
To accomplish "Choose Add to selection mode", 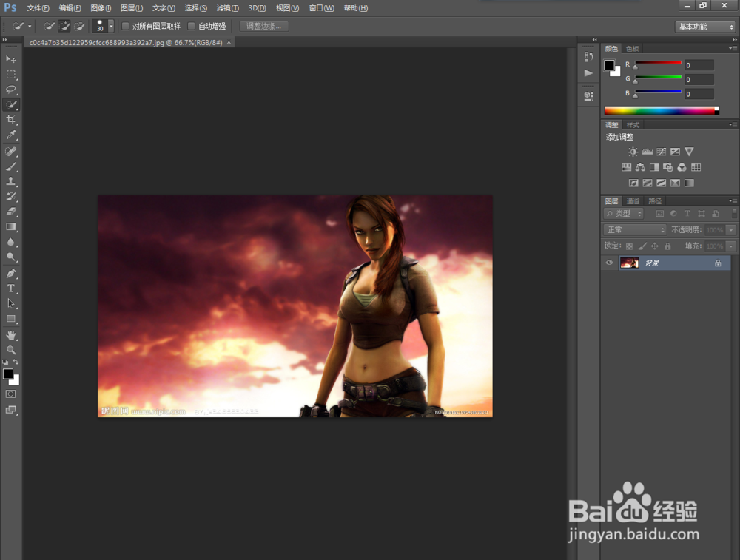I will pyautogui.click(x=64, y=26).
